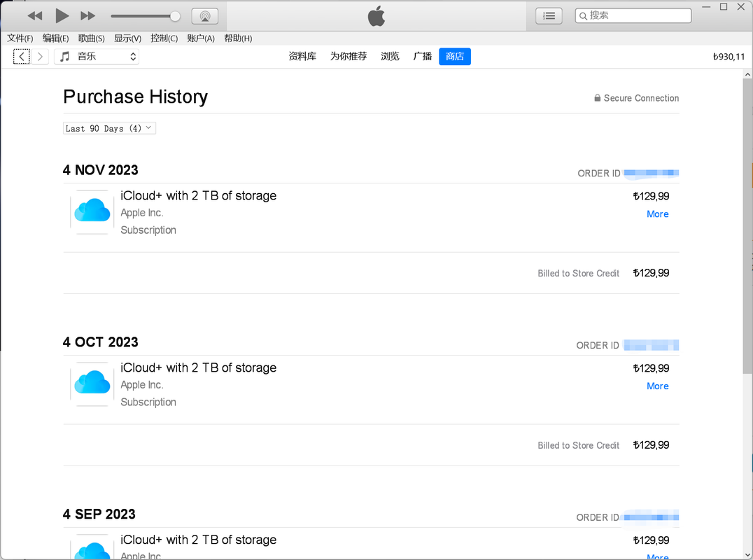Open the 帮助(H) menu
753x560 pixels.
pyautogui.click(x=238, y=38)
